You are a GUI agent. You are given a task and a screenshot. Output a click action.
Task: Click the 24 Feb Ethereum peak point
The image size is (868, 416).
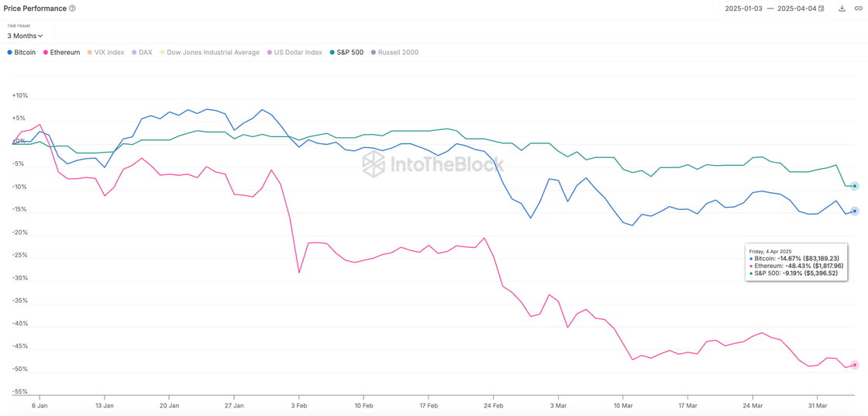(484, 238)
